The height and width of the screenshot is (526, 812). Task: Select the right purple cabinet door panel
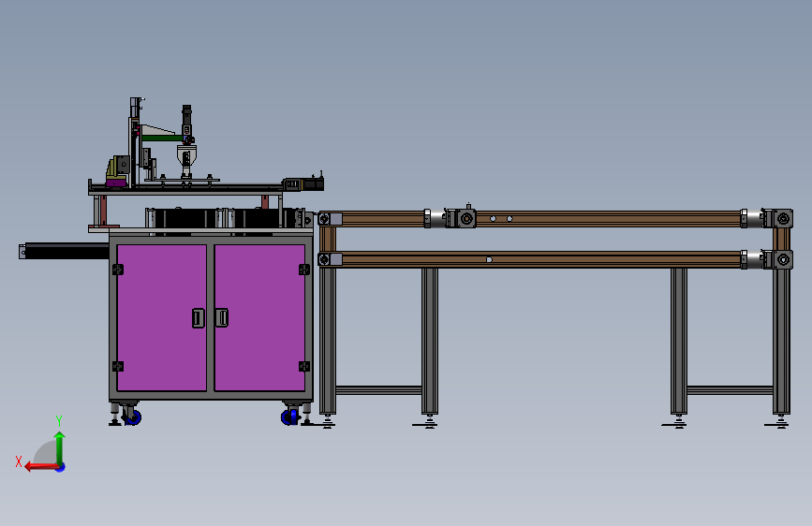[259, 317]
